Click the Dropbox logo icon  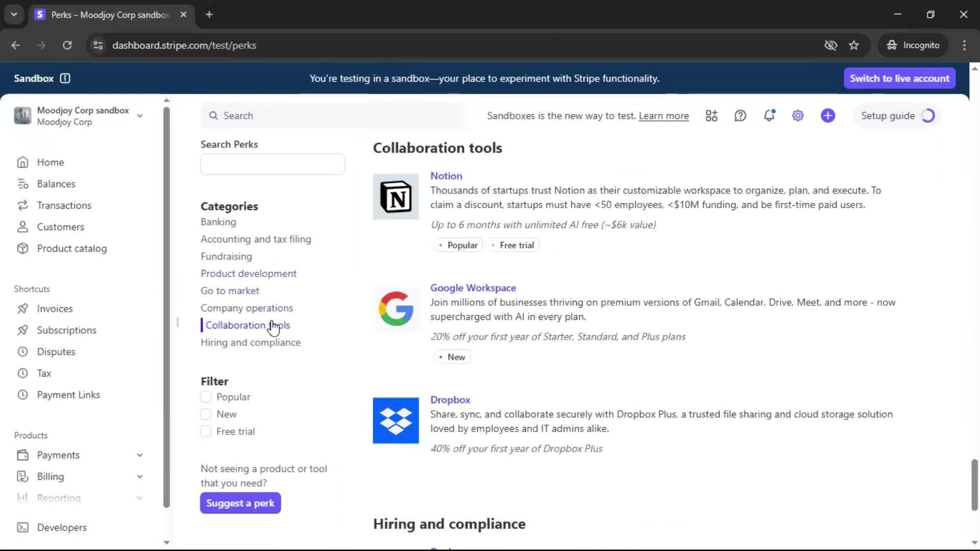396,420
